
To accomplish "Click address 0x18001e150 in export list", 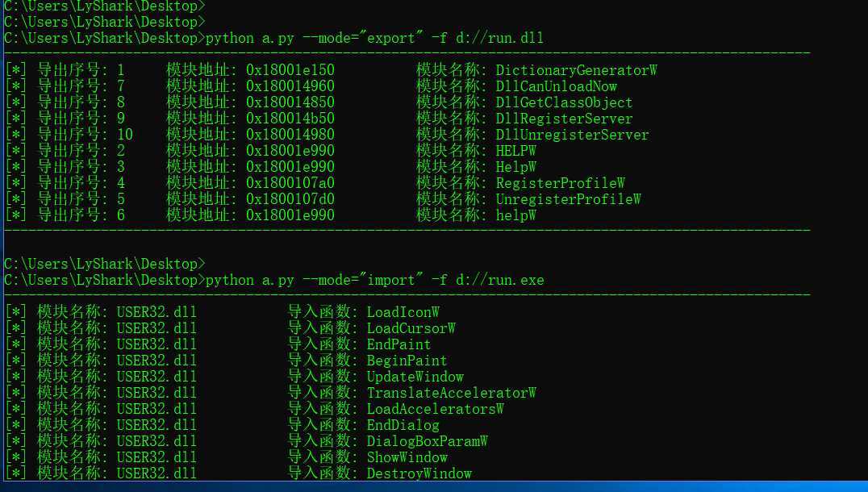I will pyautogui.click(x=290, y=70).
